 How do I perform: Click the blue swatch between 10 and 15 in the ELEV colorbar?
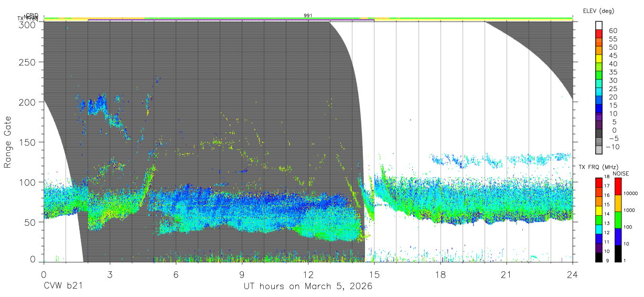tap(599, 109)
